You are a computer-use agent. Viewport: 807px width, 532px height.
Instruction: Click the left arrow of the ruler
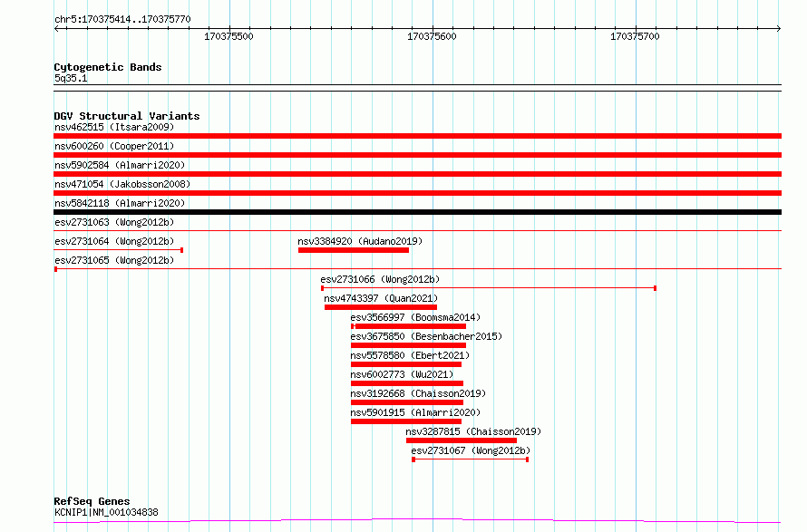56,28
